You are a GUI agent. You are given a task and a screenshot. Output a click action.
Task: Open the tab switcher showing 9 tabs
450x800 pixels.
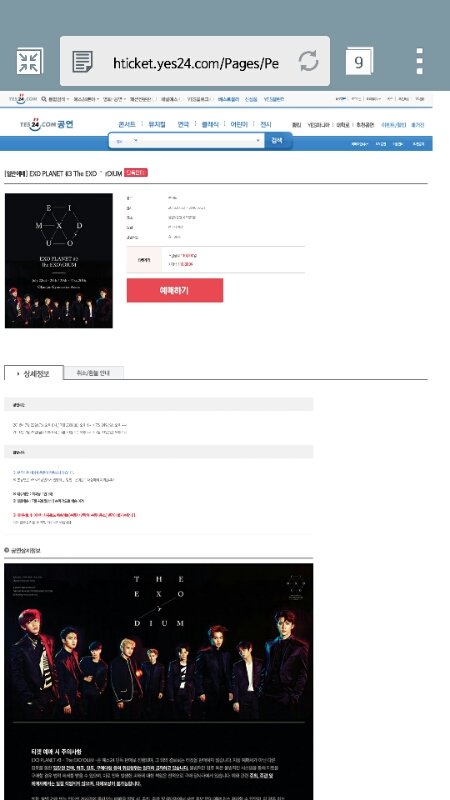point(359,61)
